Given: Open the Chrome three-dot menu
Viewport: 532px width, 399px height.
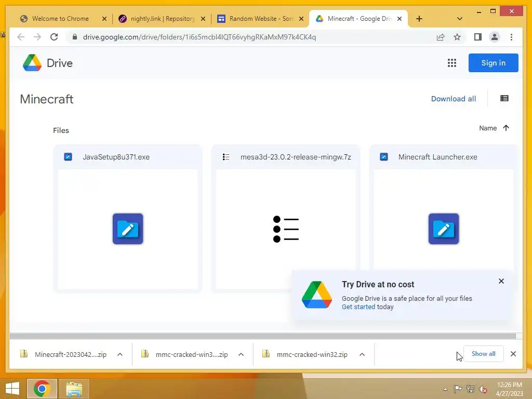Looking at the screenshot, I should coord(511,37).
